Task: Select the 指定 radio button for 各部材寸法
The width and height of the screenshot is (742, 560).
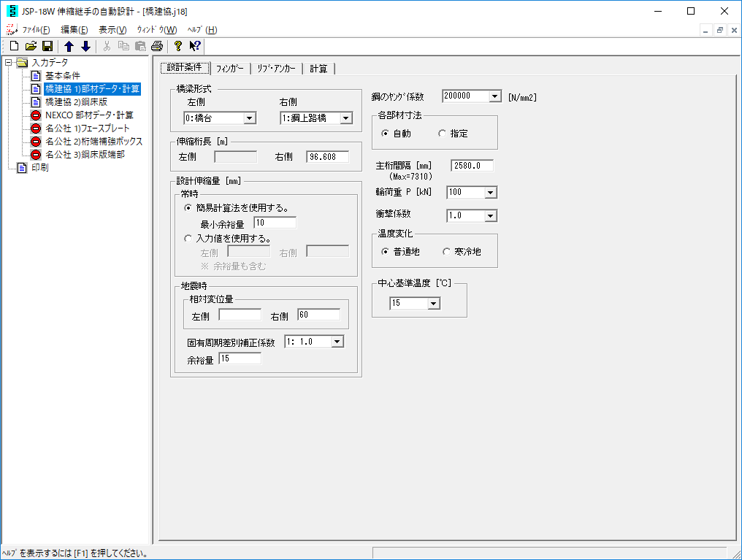Action: (442, 134)
